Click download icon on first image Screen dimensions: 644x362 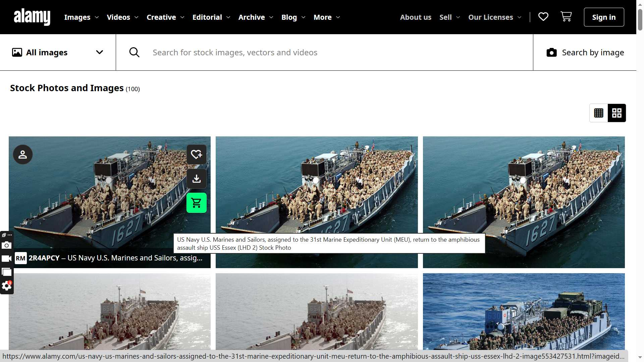pyautogui.click(x=197, y=179)
